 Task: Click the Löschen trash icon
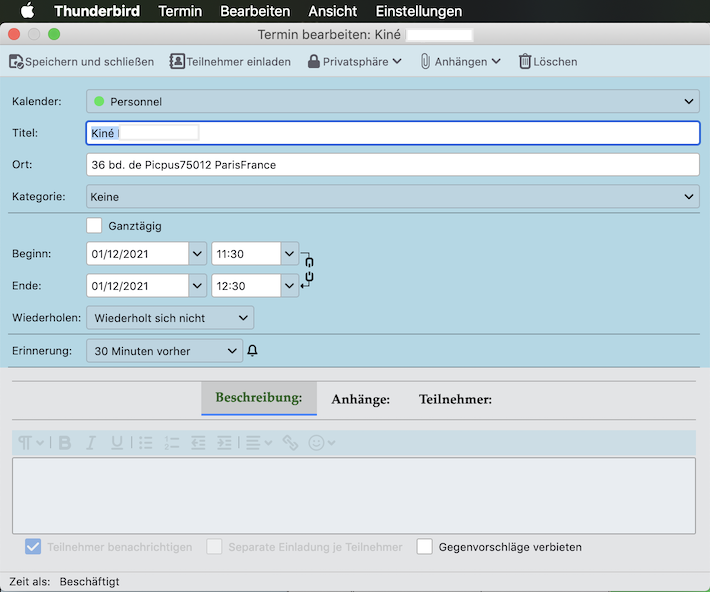[525, 62]
